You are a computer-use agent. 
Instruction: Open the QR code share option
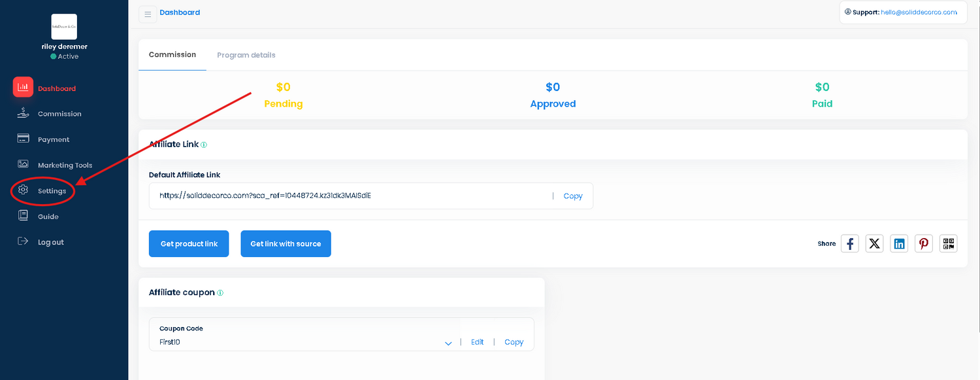pyautogui.click(x=948, y=243)
